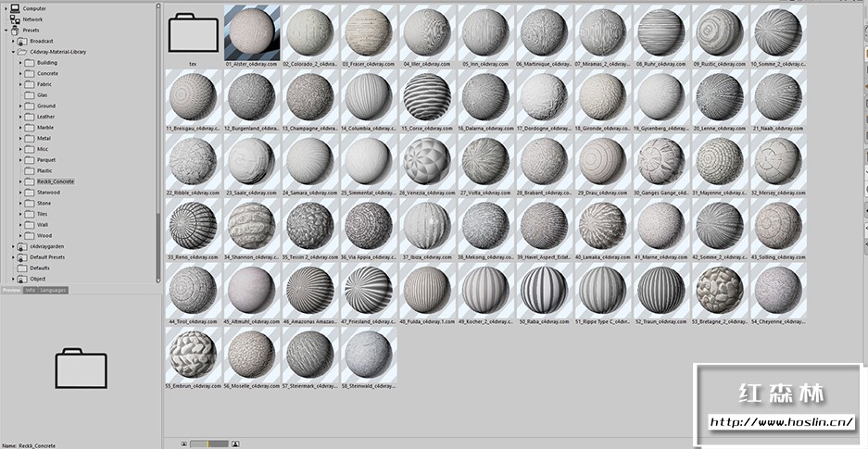Select the 33_Reno material sphere

[x=194, y=225]
